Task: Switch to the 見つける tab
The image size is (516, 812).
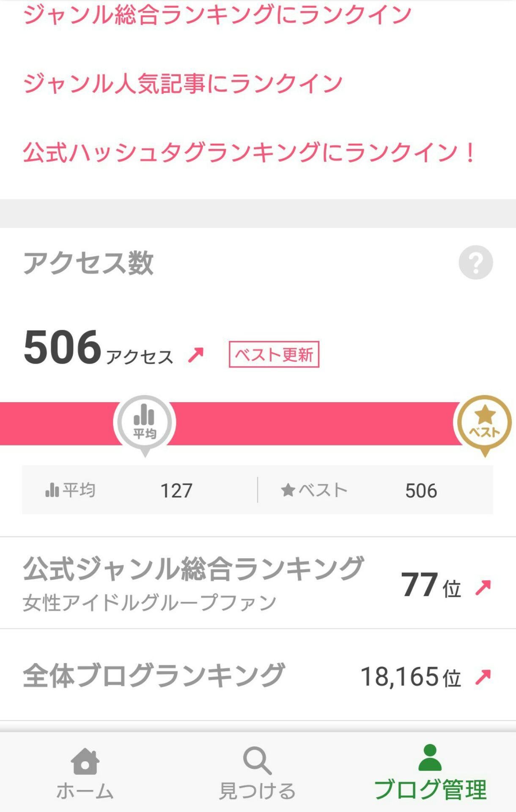Action: tap(257, 790)
